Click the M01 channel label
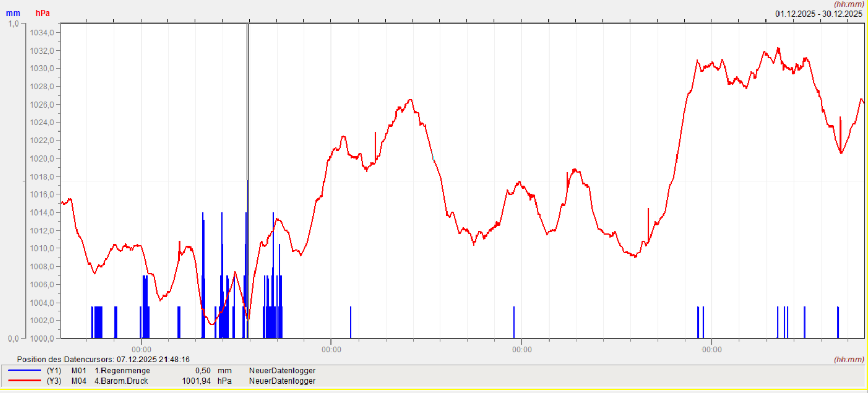This screenshot has height=393, width=868. click(x=79, y=371)
